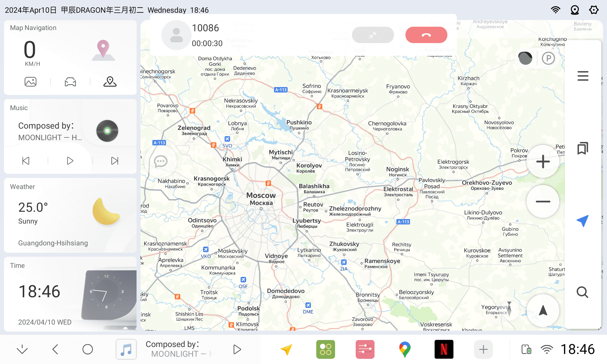Select the OSF airport marker
The width and height of the screenshot is (607, 364).
tap(243, 283)
